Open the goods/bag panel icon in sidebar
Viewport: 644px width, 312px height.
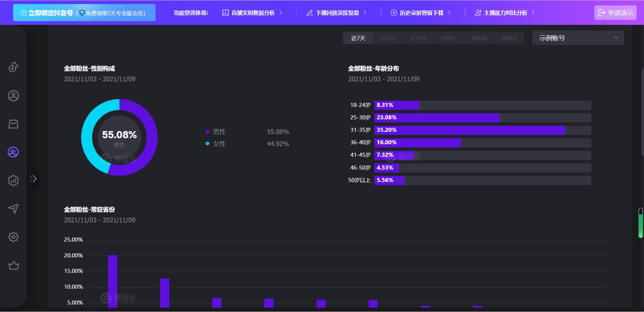click(x=13, y=124)
